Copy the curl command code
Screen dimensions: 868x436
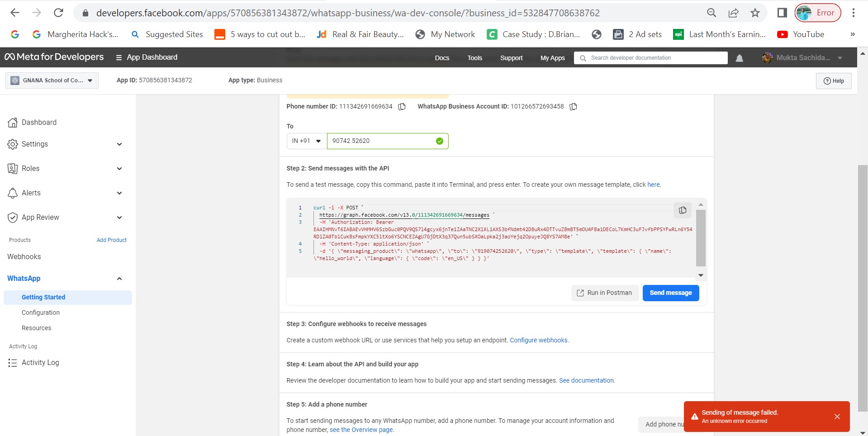(x=683, y=210)
